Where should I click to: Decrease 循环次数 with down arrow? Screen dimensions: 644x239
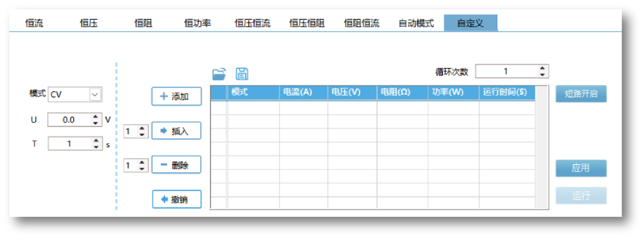(x=542, y=75)
